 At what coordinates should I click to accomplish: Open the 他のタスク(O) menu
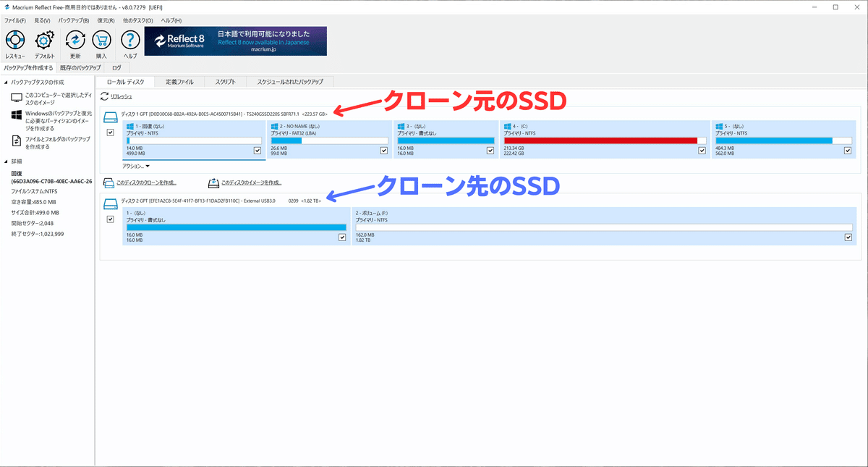tap(138, 20)
